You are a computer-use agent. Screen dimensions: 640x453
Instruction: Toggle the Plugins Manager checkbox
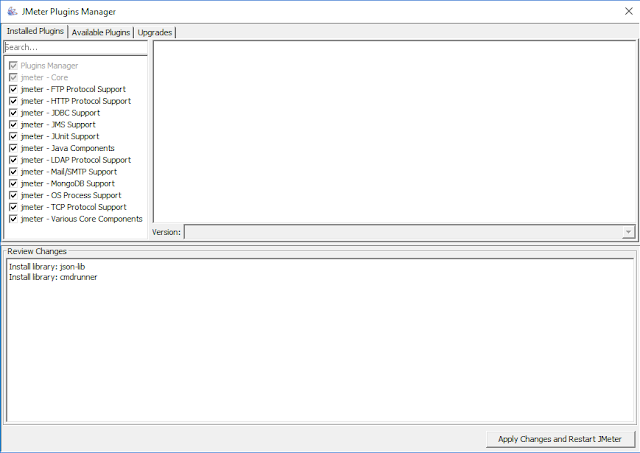[x=13, y=66]
